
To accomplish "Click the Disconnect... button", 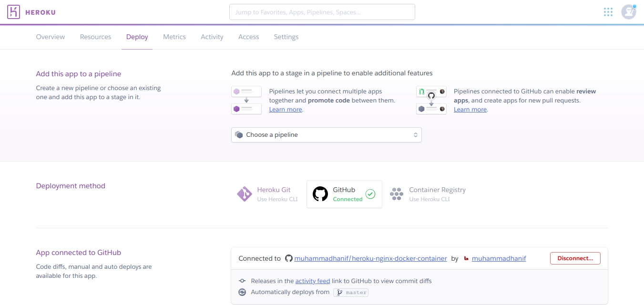I will (575, 258).
